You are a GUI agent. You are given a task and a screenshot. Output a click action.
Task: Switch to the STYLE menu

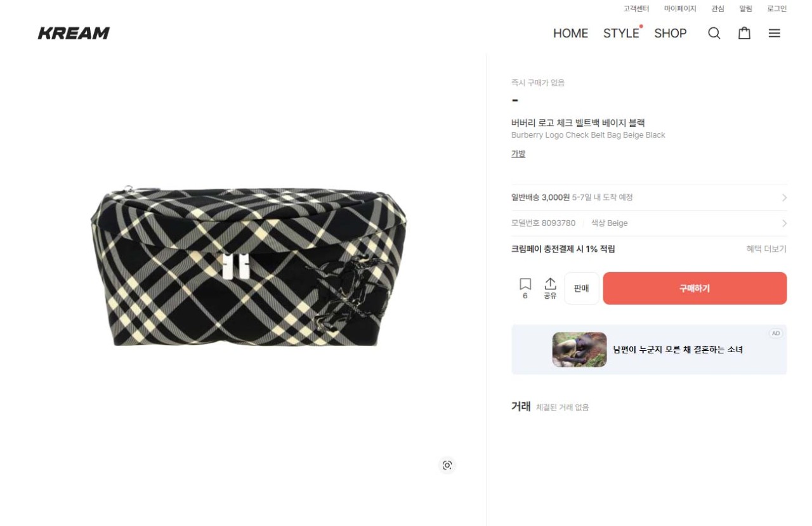click(621, 33)
